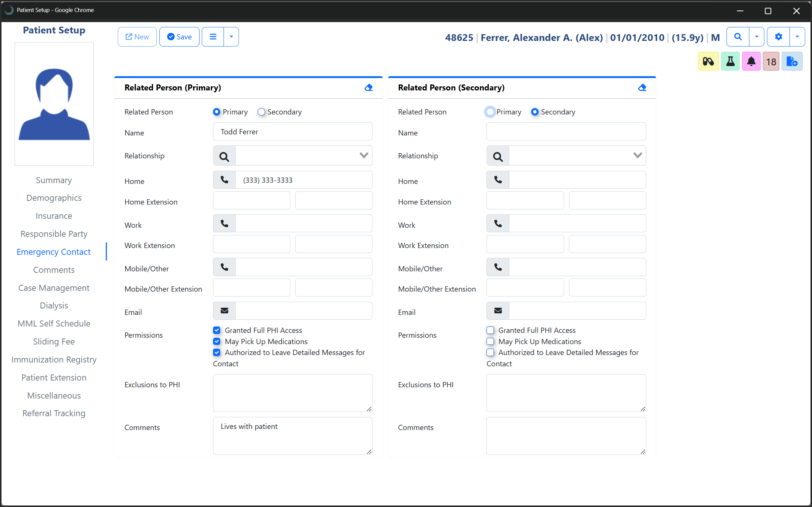Uncheck Granted Full PHI Access for primary
Screen dimensions: 812x507
coord(217,330)
